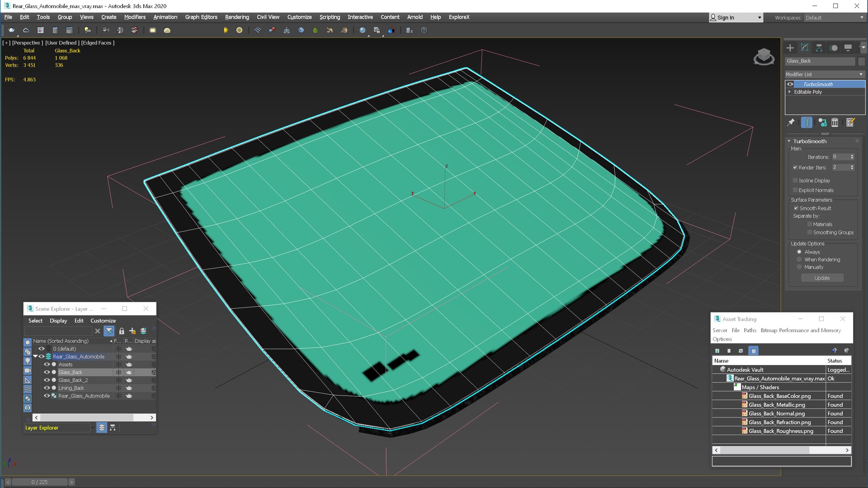Click Make Unique icon below modifier stack
Viewport: 868px width, 488px height.
tap(822, 122)
